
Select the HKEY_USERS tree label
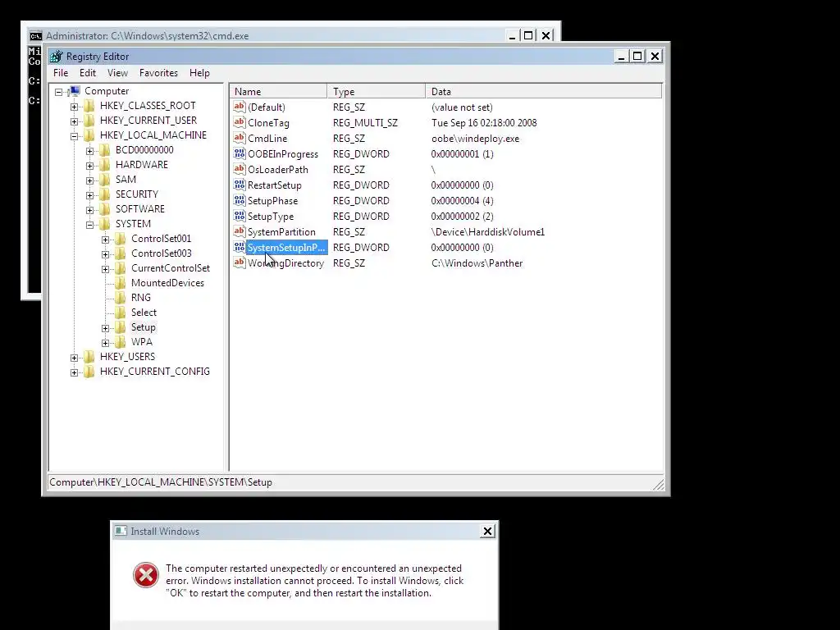[127, 356]
